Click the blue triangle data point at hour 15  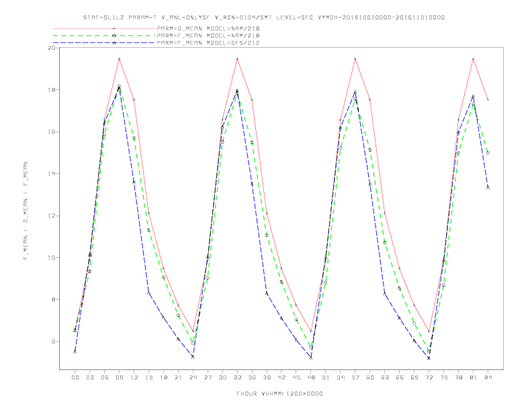148,293
